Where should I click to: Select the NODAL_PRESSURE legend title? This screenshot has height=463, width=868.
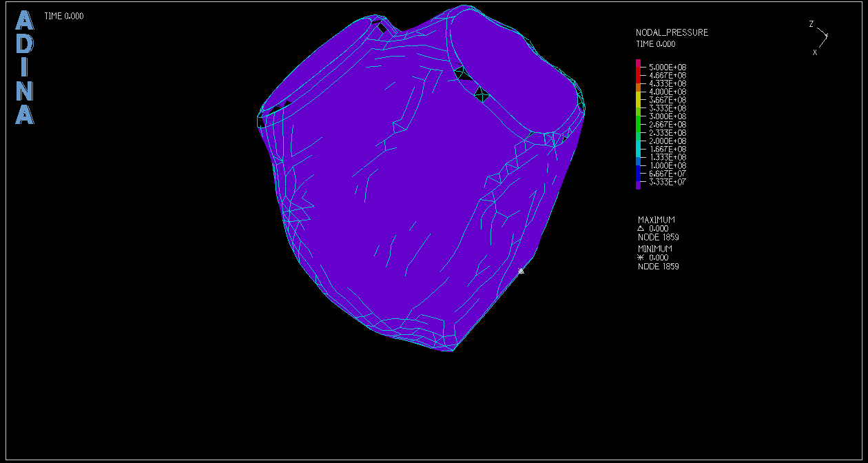pos(672,32)
